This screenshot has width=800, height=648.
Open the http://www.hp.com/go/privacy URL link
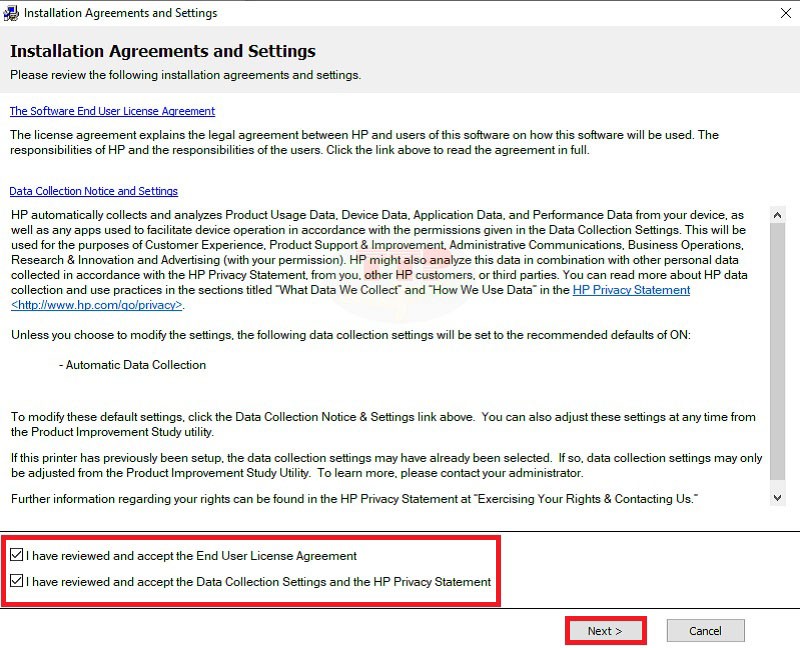[x=97, y=304]
